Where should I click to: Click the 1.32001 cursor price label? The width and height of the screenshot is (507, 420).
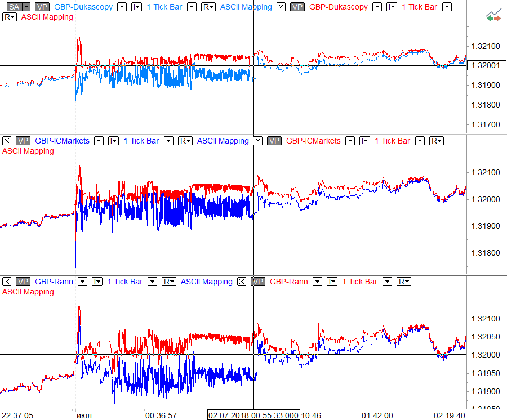click(x=486, y=65)
